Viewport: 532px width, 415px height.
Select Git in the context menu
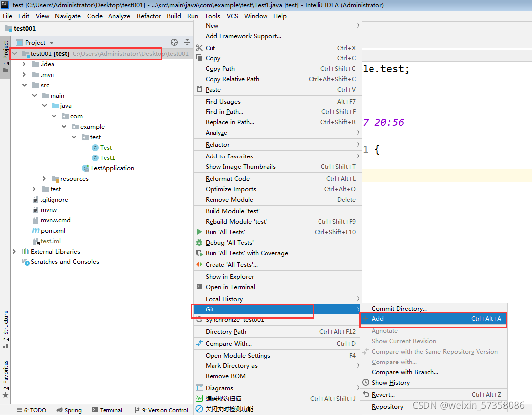[277, 310]
